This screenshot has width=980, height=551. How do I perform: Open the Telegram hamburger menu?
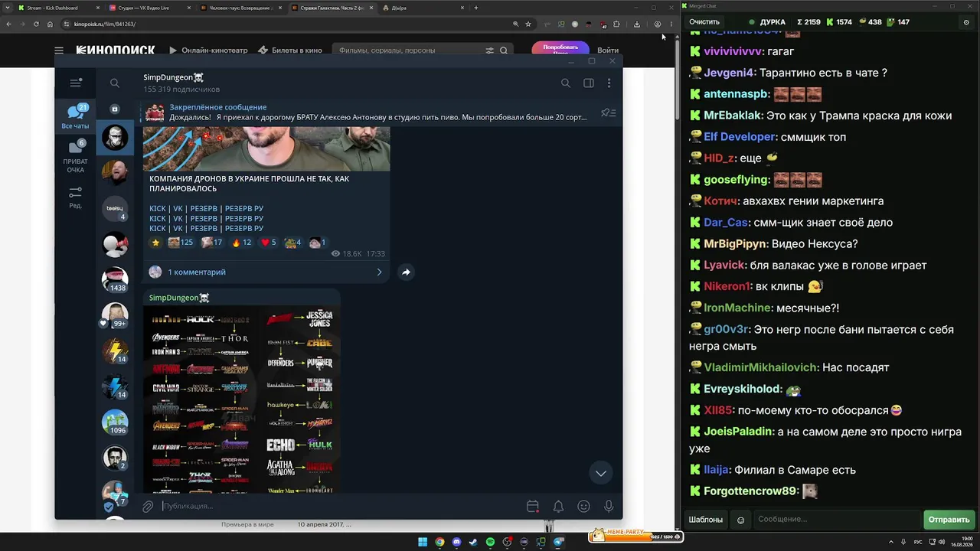click(75, 83)
